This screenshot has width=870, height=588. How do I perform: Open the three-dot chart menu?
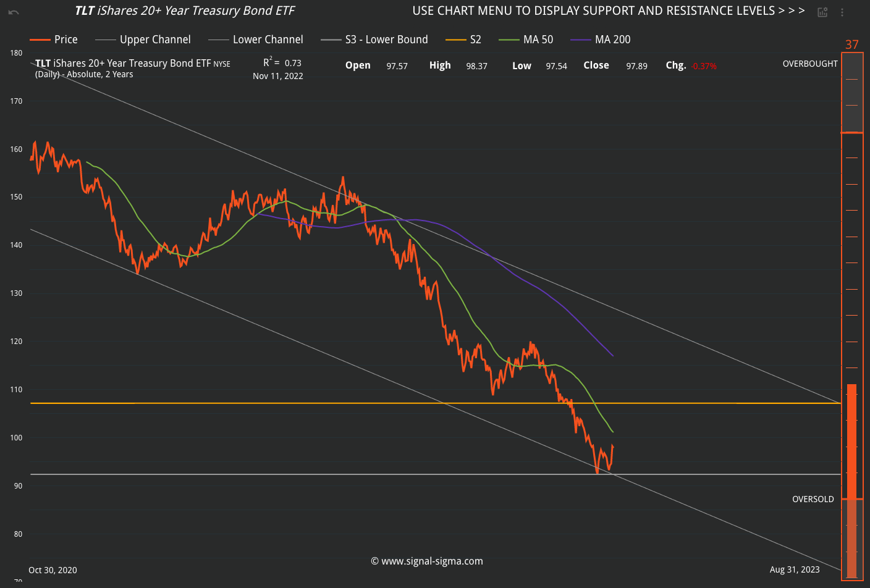click(x=842, y=12)
